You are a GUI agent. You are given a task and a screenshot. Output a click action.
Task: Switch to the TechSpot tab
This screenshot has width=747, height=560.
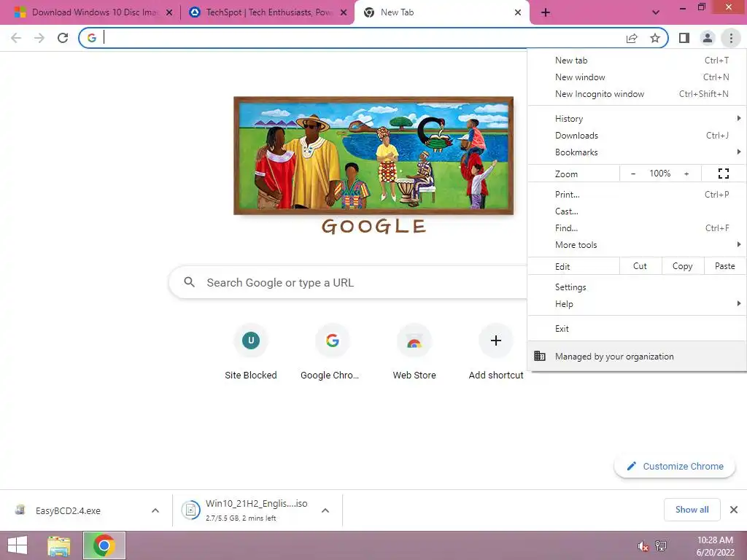267,12
